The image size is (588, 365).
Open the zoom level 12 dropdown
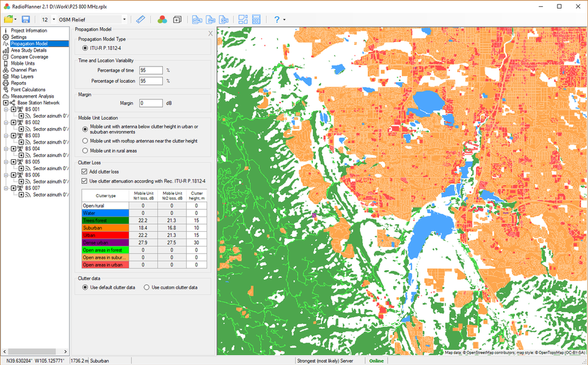point(53,19)
